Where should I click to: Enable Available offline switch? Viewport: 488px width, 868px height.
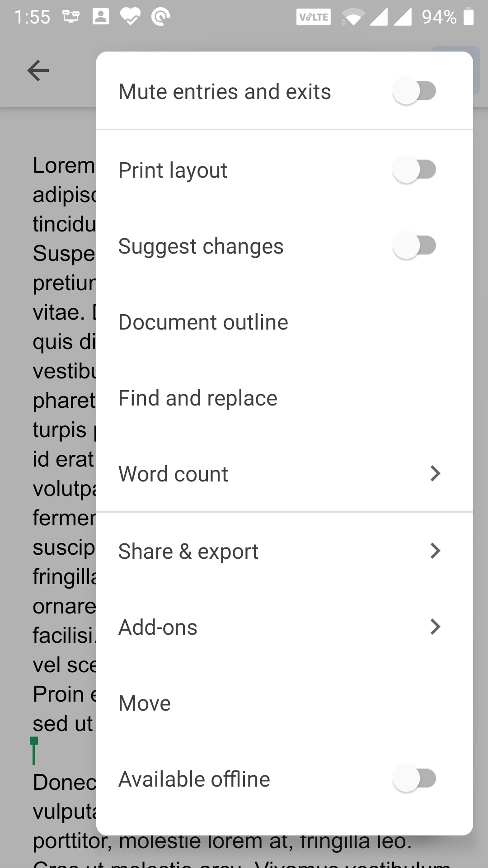tap(414, 778)
